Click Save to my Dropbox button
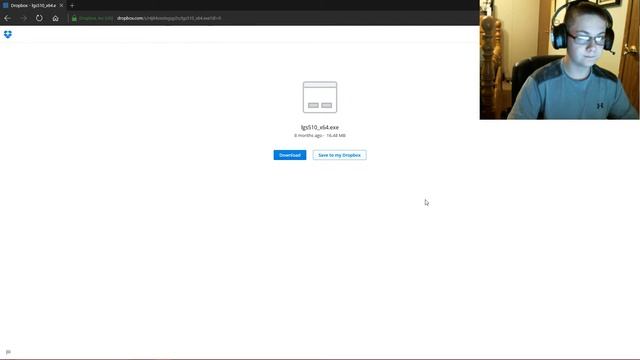 pyautogui.click(x=340, y=155)
